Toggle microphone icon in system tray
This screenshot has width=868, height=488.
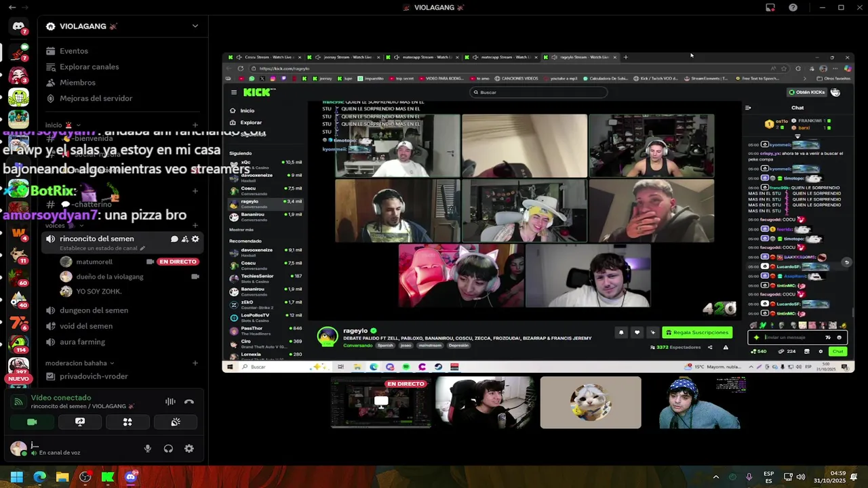tap(749, 477)
